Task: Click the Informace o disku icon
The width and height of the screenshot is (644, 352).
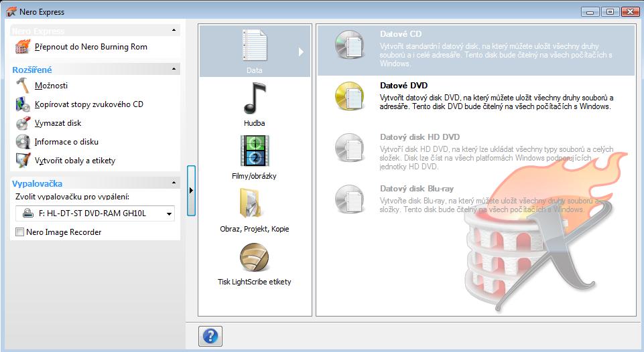Action: point(23,142)
